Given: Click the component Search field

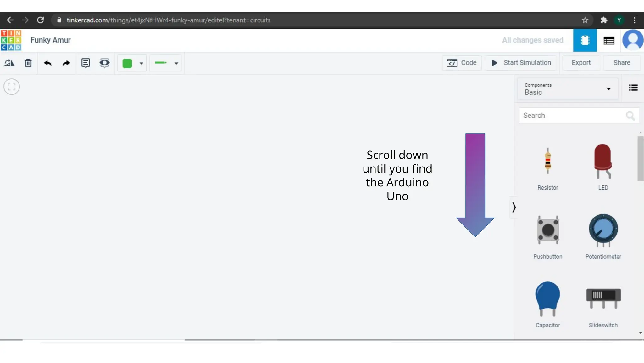Looking at the screenshot, I should click(579, 116).
